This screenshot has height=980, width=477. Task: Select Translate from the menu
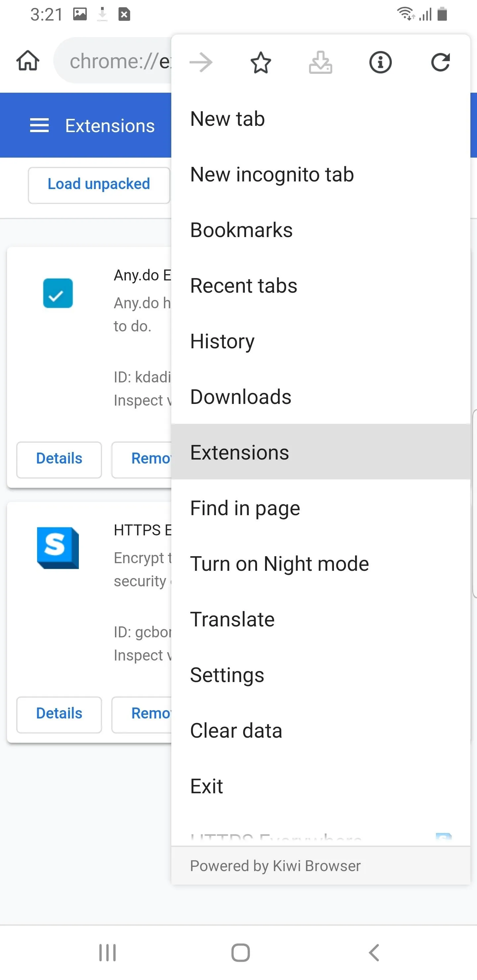321,619
